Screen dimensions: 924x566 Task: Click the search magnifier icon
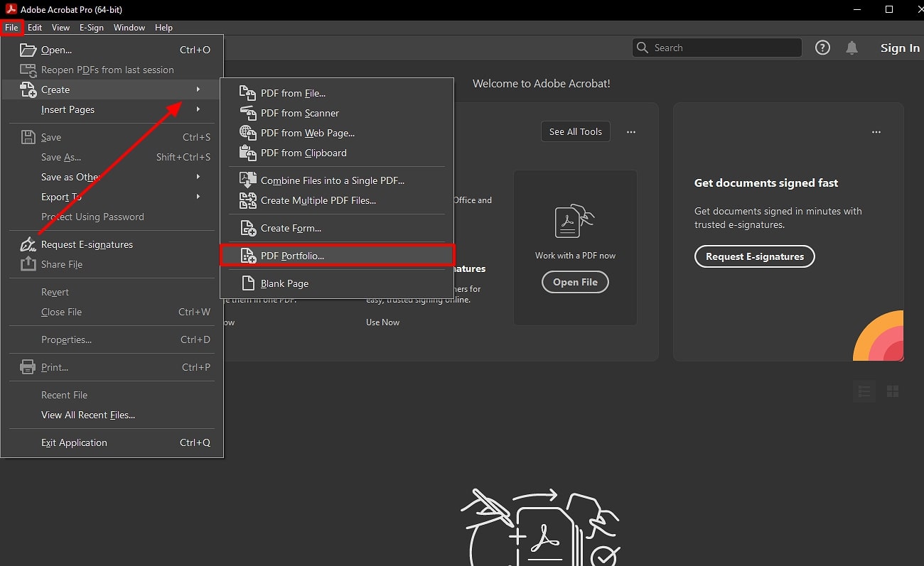643,48
